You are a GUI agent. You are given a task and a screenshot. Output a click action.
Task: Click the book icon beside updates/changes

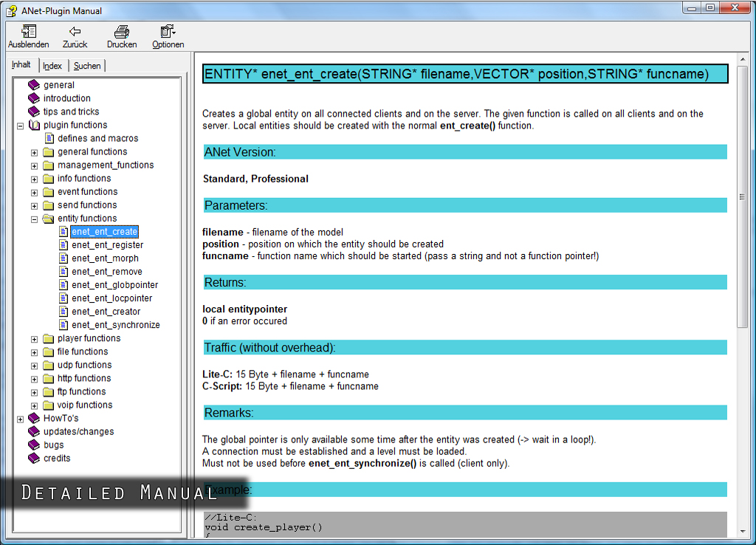pos(34,432)
